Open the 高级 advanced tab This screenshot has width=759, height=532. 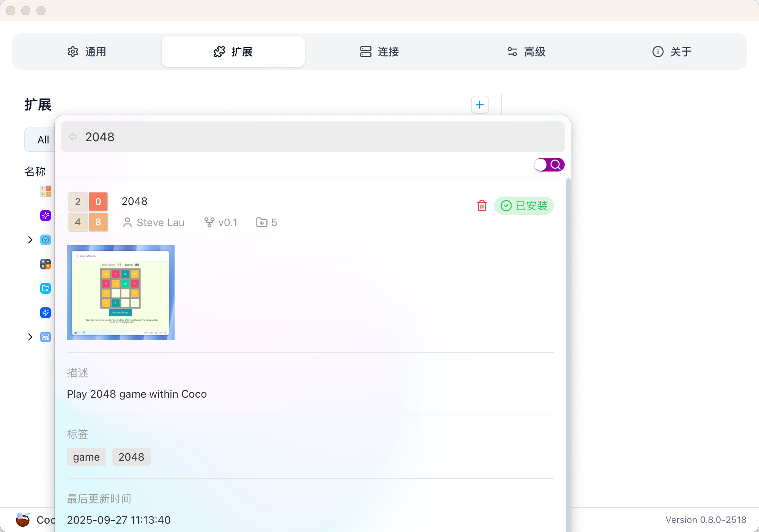pyautogui.click(x=526, y=52)
